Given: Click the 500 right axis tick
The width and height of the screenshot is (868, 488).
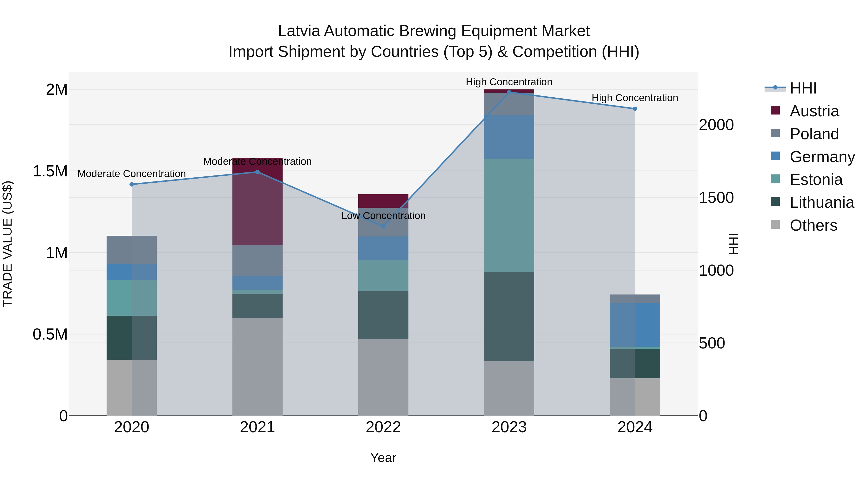Looking at the screenshot, I should [x=712, y=343].
